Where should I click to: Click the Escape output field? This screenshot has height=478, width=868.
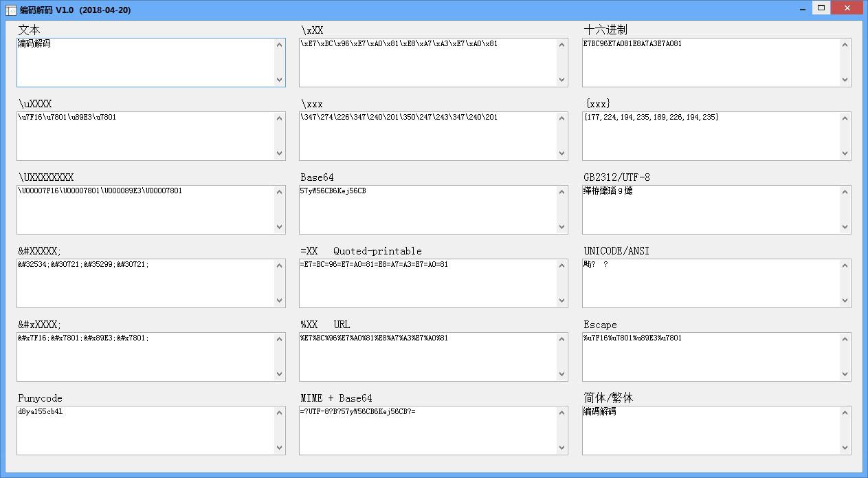710,357
